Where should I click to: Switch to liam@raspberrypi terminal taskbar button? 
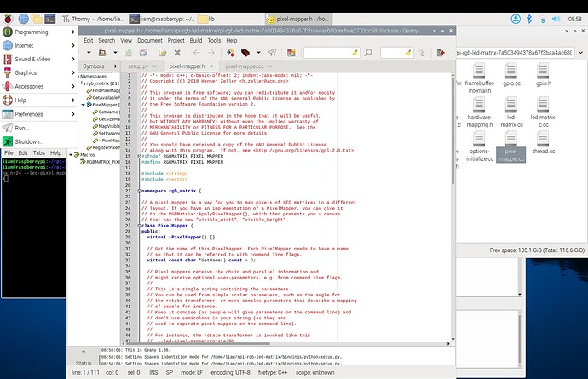pos(162,19)
